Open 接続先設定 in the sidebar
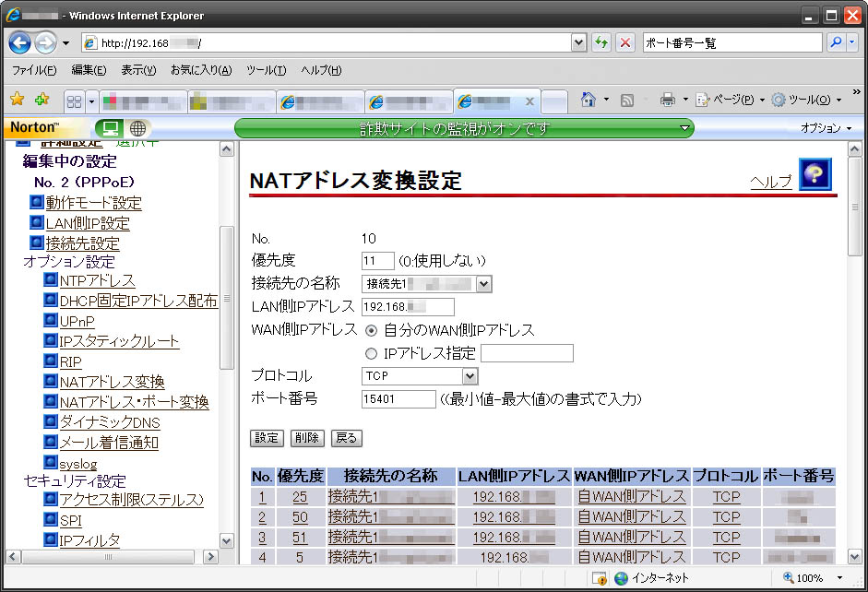The height and width of the screenshot is (592, 868). tap(82, 243)
